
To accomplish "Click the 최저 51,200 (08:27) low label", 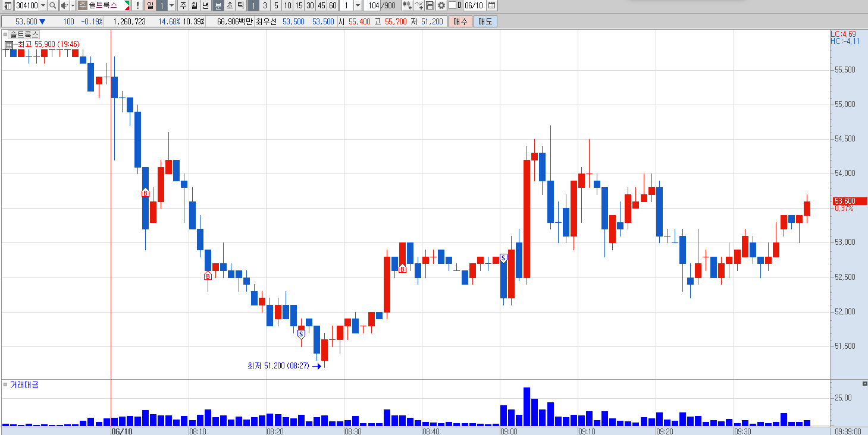I will tap(278, 365).
